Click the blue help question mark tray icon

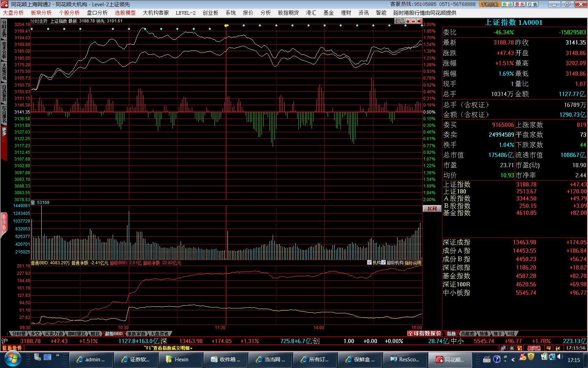497,359
